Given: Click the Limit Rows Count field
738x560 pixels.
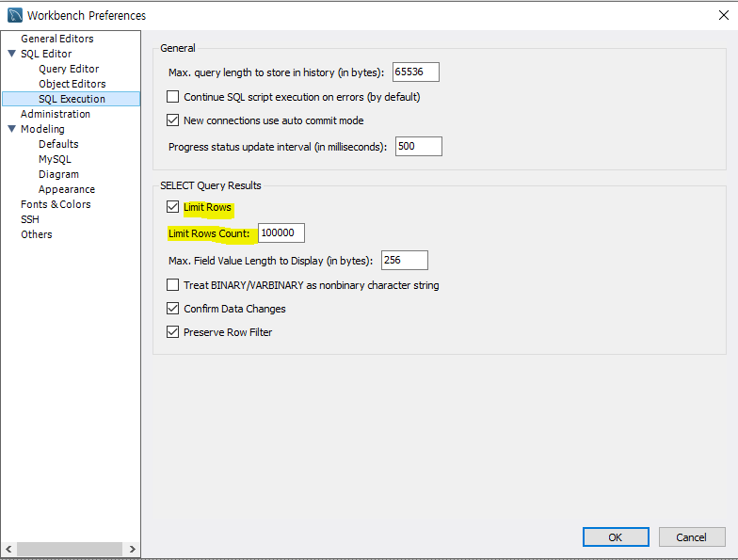Looking at the screenshot, I should click(281, 233).
